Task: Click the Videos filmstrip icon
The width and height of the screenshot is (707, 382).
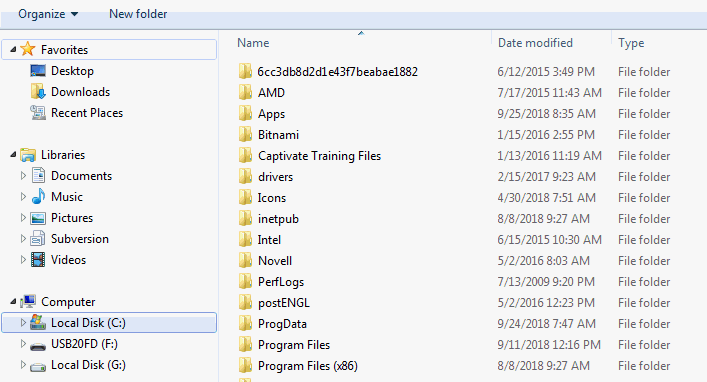Action: 38,260
